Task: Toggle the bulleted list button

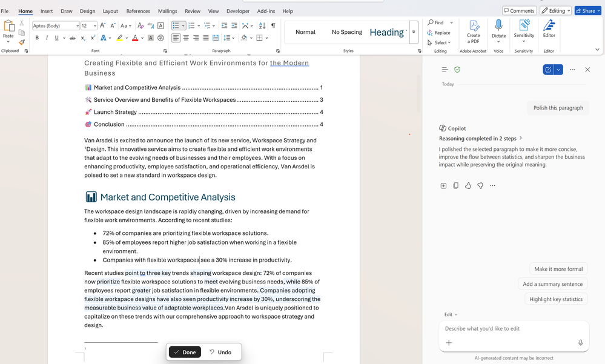Action: [176, 25]
